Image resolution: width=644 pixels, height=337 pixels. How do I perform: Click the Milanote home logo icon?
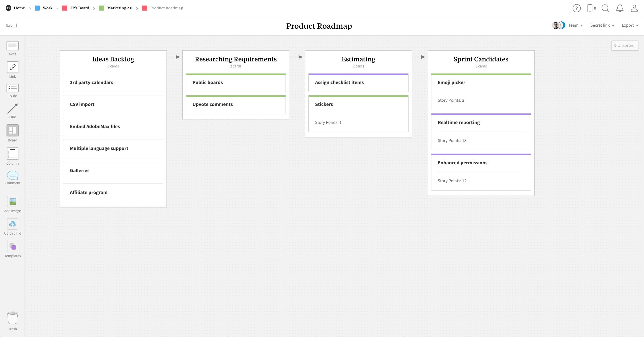click(x=9, y=8)
